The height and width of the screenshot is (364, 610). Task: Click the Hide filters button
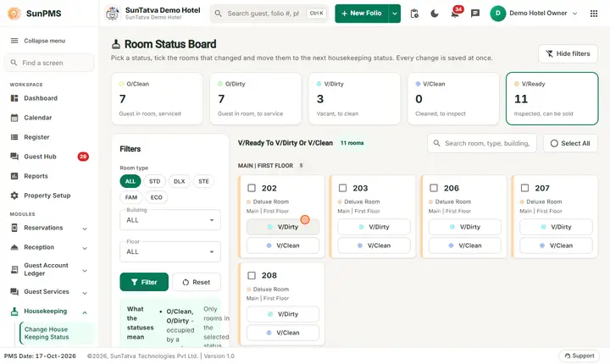tap(568, 53)
